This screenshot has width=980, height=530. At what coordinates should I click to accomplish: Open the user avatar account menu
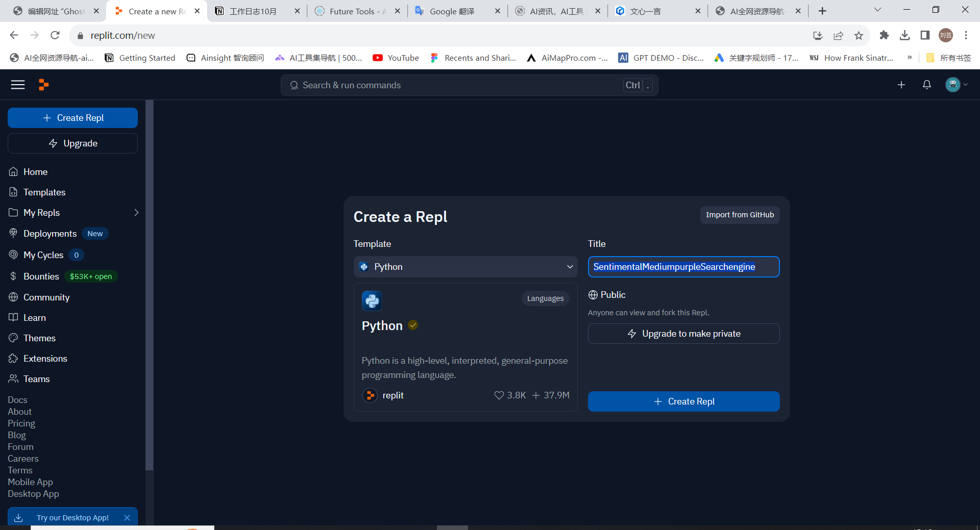point(956,85)
